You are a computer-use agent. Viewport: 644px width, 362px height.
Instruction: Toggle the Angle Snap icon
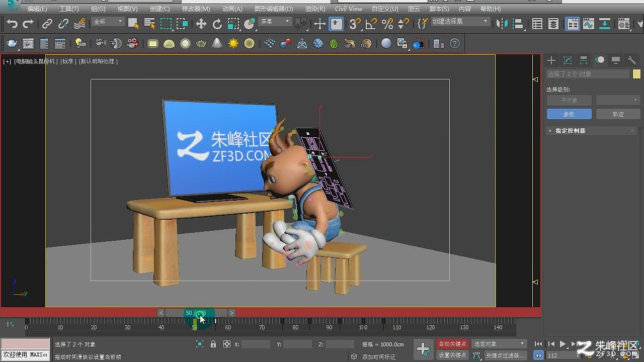[371, 24]
